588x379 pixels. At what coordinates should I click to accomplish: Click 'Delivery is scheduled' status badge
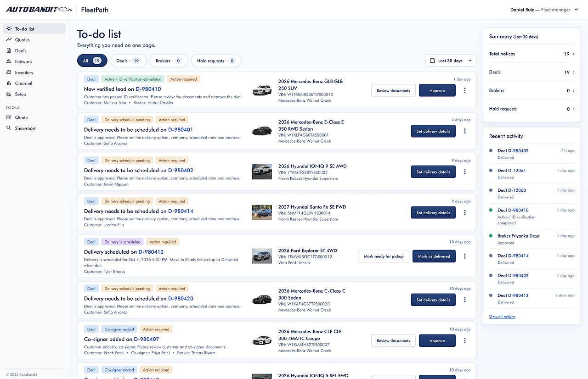tap(122, 242)
